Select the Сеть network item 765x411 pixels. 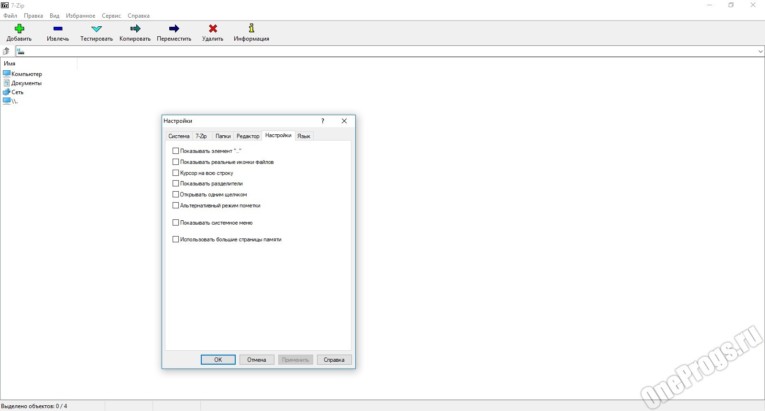(x=13, y=92)
